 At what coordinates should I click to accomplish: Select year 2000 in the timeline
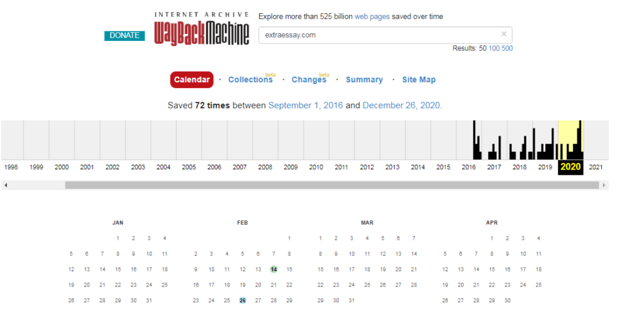click(x=62, y=167)
